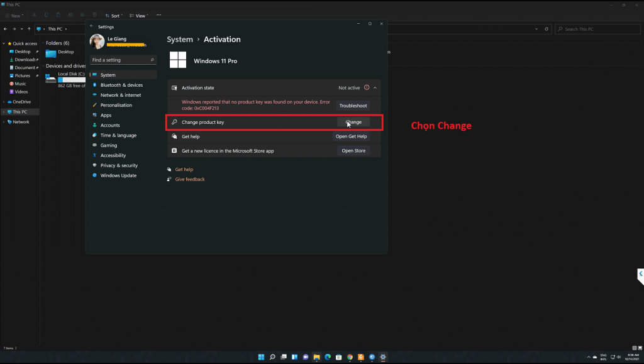644x364 pixels.
Task: Launch Microsoft Edge from the taskbar
Action: (x=328, y=357)
